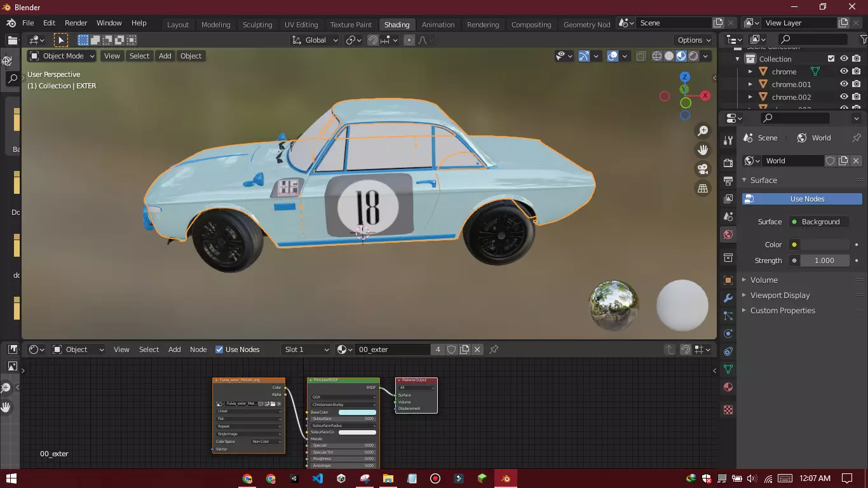The height and width of the screenshot is (488, 868).
Task: Open the Modifier wrench properties tab
Action: tap(728, 298)
